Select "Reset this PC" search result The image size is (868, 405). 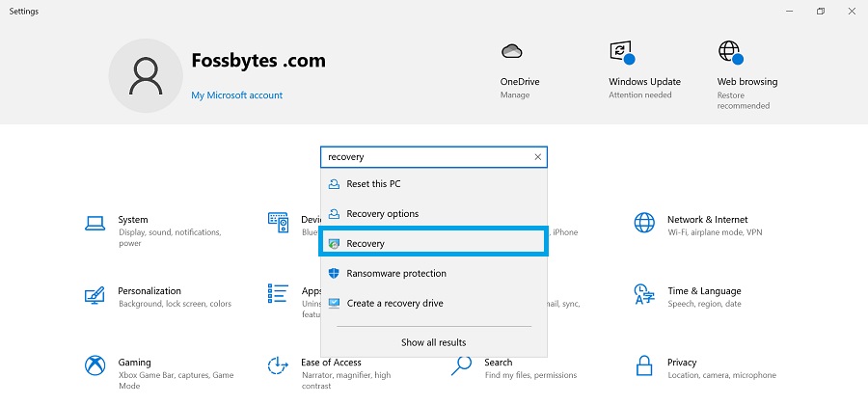[373, 184]
